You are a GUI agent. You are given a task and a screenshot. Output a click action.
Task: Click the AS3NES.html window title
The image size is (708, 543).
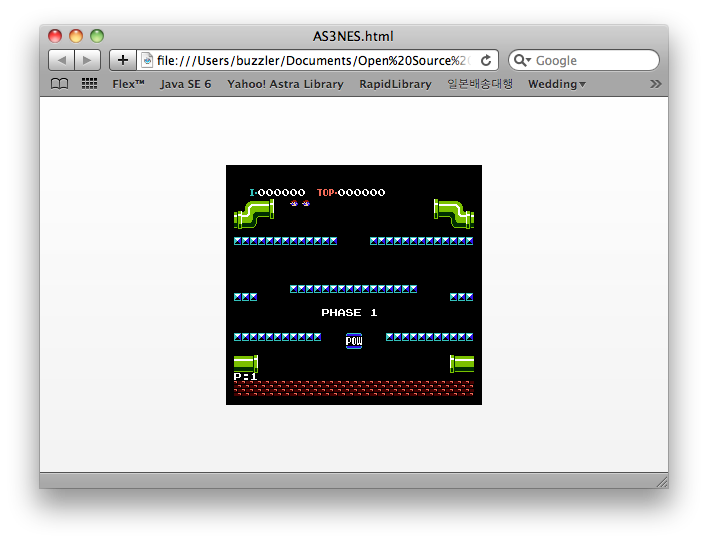(354, 36)
